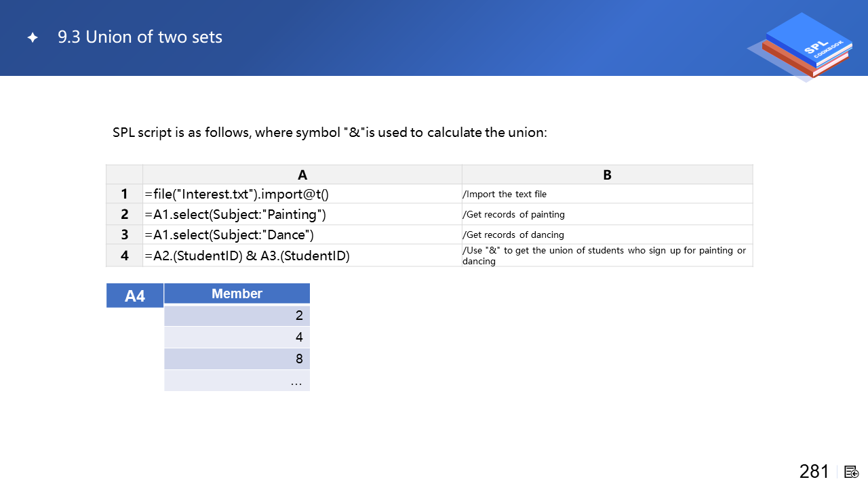The height and width of the screenshot is (488, 868).
Task: Select the file("Interest.txt").import@t() formula cell
Action: (x=302, y=194)
